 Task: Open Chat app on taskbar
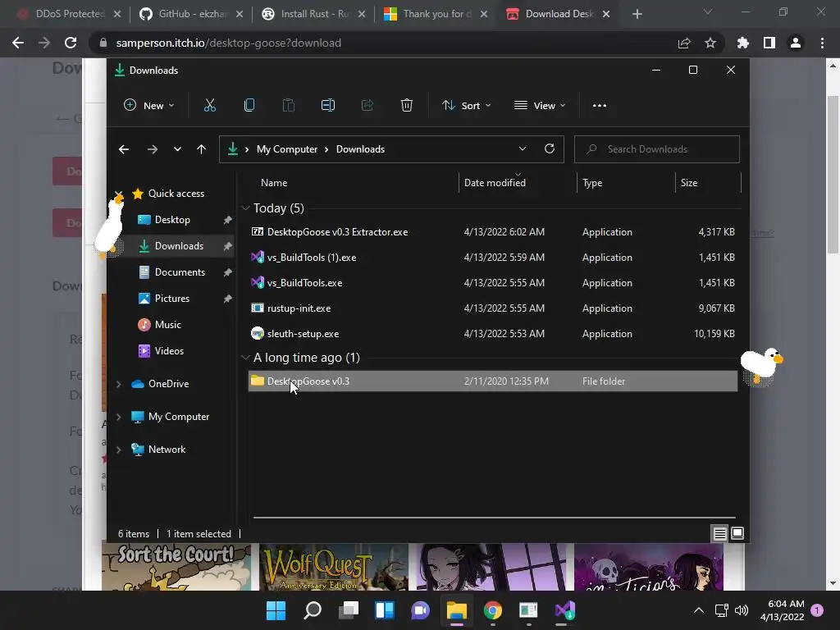(421, 610)
